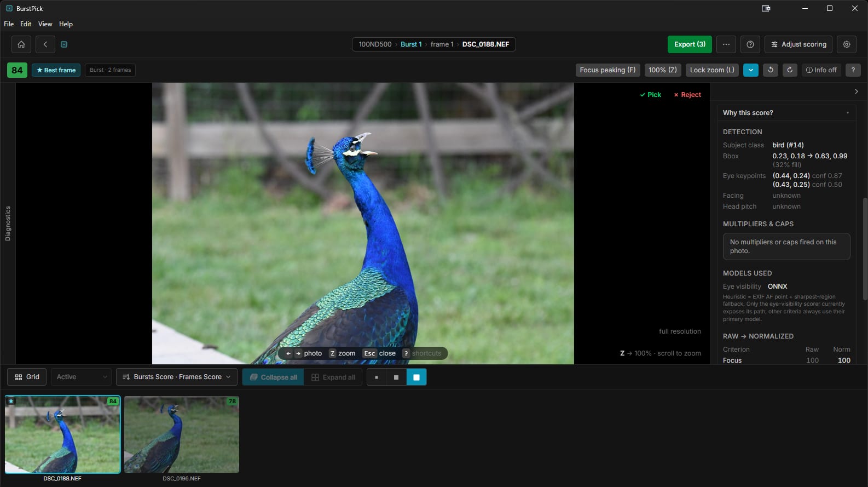This screenshot has height=487, width=868.
Task: Click the Export (3) button
Action: (690, 44)
